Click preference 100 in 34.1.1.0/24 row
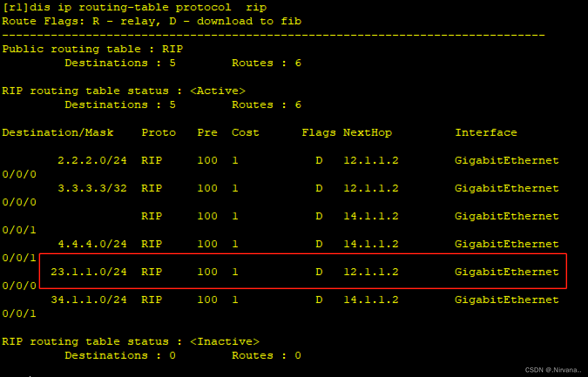Image resolution: width=588 pixels, height=377 pixels. (207, 300)
